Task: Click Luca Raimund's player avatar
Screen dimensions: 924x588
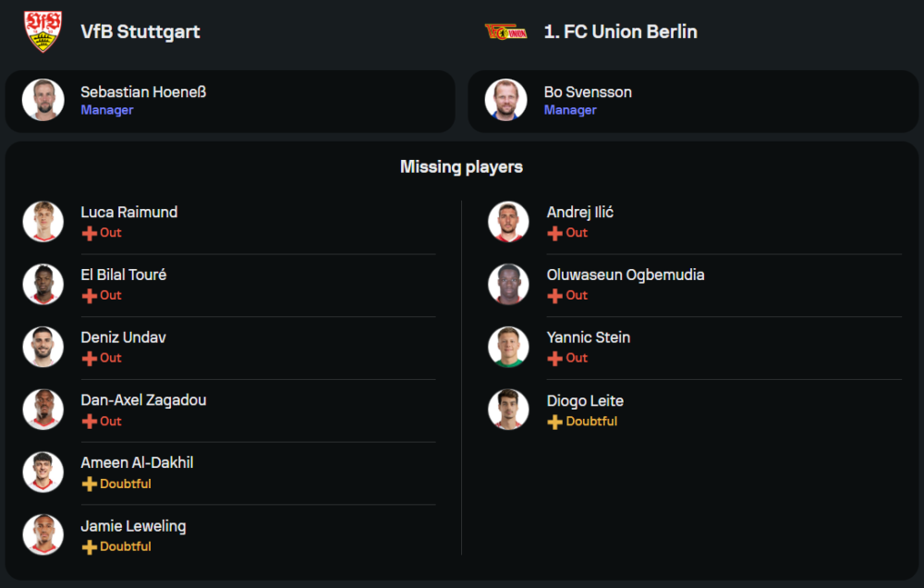Action: 43,222
